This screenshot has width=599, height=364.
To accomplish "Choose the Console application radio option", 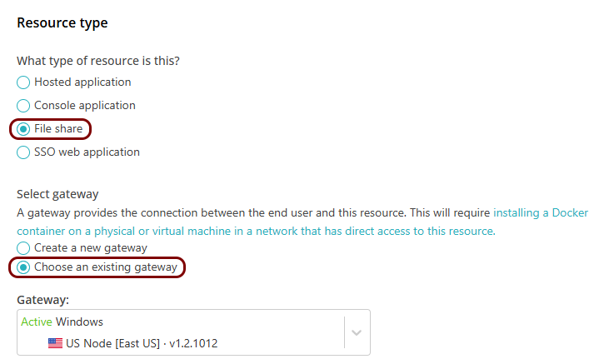I will pyautogui.click(x=23, y=106).
